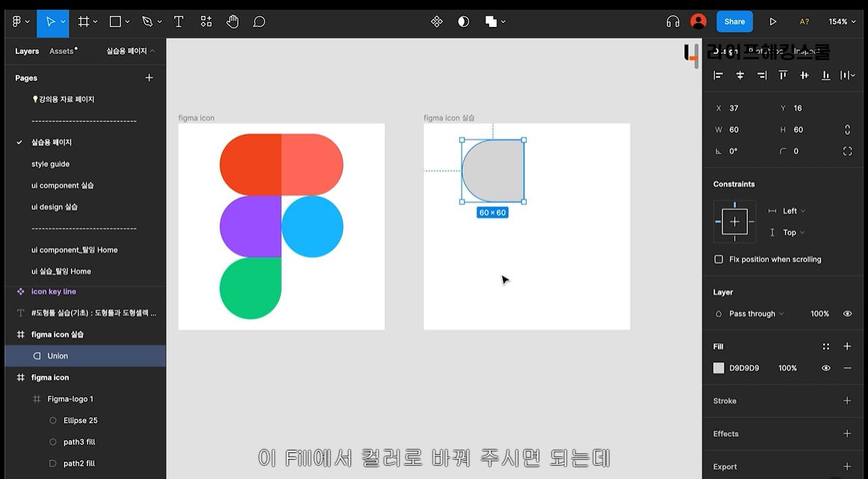Open Boolean operations dropdown arrow

click(x=503, y=22)
